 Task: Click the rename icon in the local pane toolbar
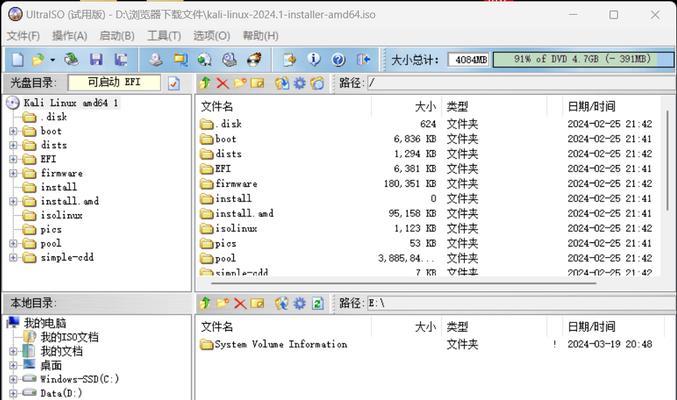257,303
